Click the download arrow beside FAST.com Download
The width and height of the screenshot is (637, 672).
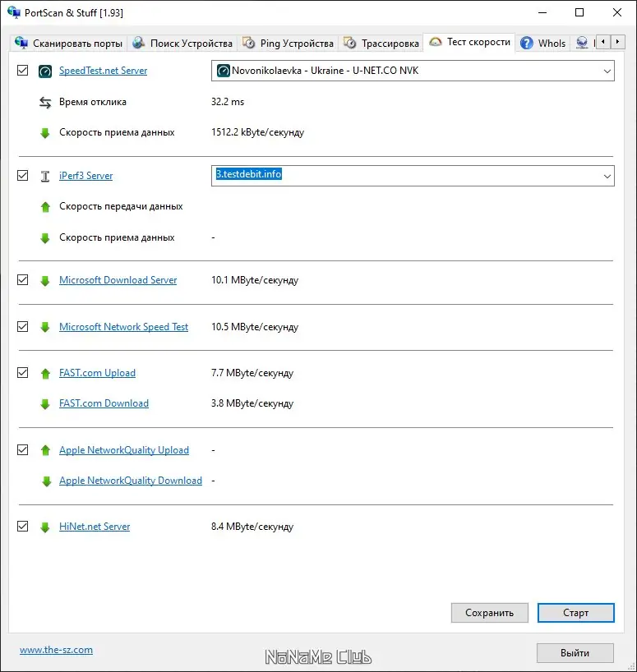click(45, 403)
